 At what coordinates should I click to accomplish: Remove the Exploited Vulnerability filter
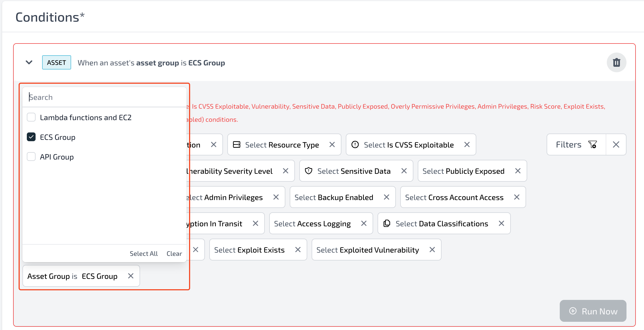(432, 250)
